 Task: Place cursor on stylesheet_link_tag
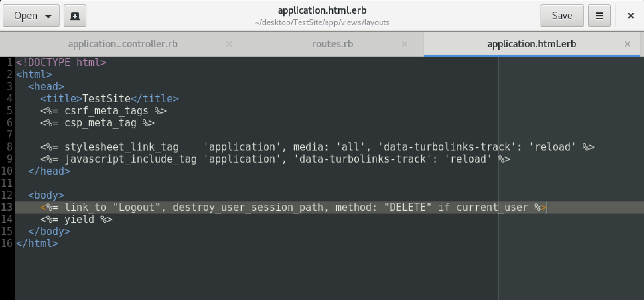coord(121,147)
